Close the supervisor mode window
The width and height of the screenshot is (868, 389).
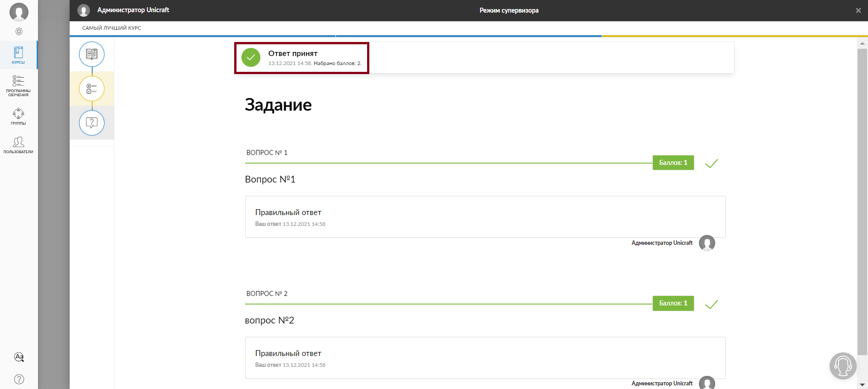click(x=858, y=10)
